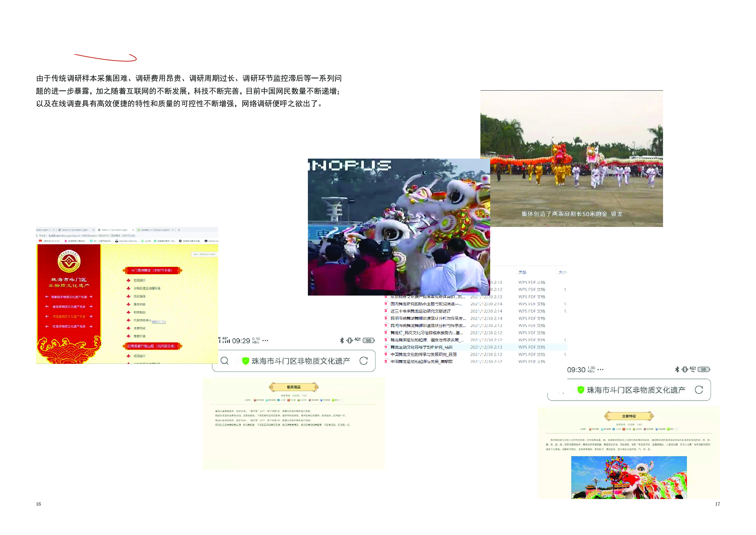Open the 相关制品 link in the site menu
This screenshot has width=756, height=535.
pyautogui.click(x=140, y=313)
